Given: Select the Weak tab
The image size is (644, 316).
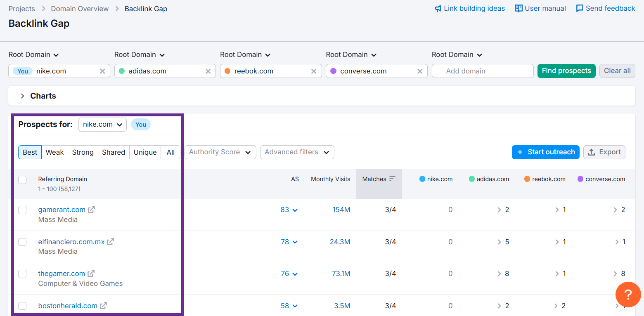Looking at the screenshot, I should pos(54,152).
